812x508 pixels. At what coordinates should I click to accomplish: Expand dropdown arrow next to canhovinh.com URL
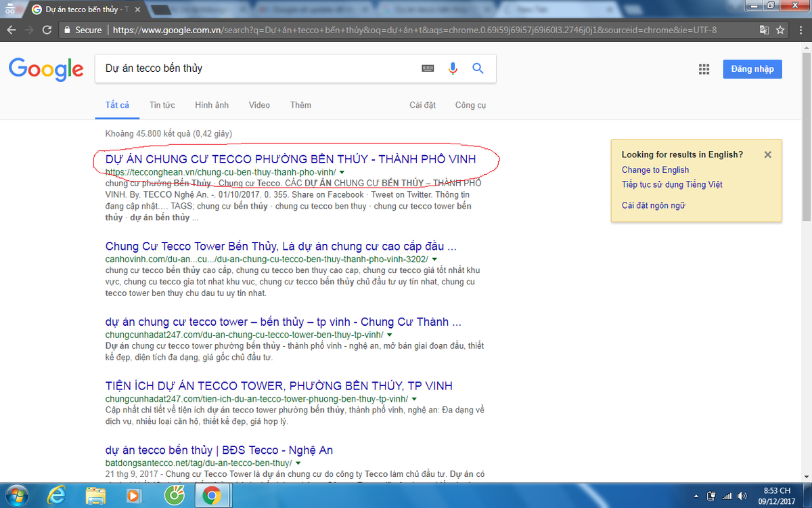[434, 259]
